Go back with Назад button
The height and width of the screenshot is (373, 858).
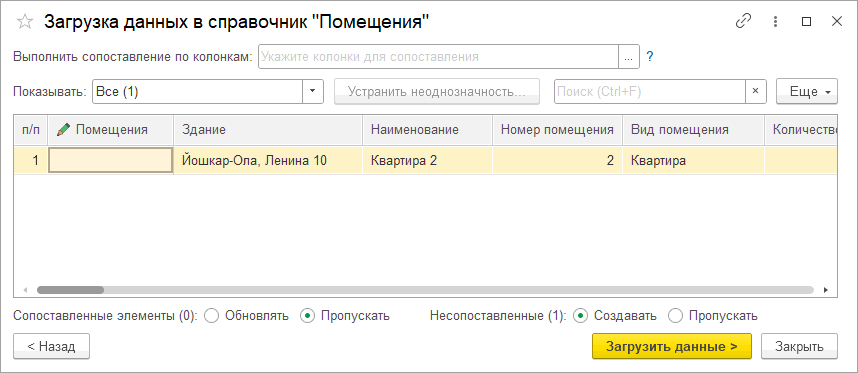point(51,346)
